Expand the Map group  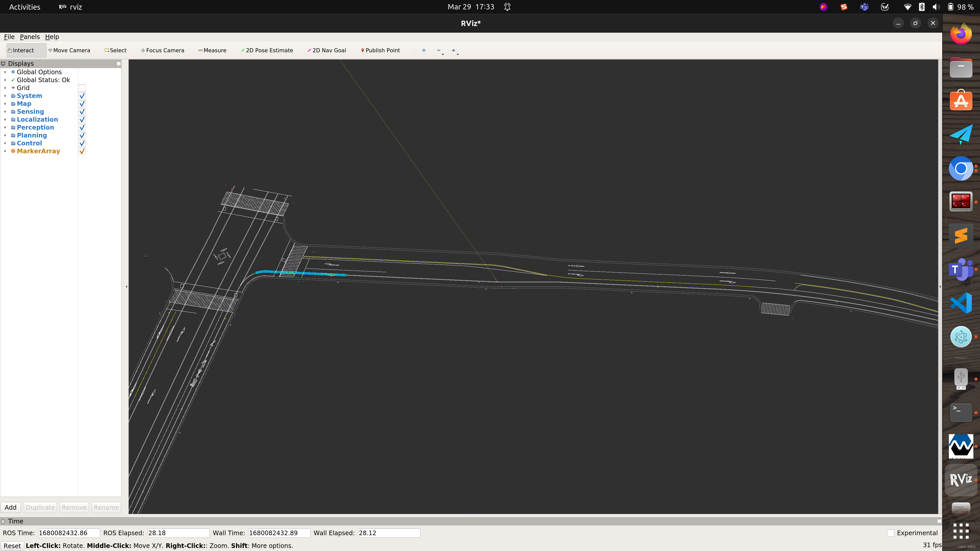coord(5,104)
